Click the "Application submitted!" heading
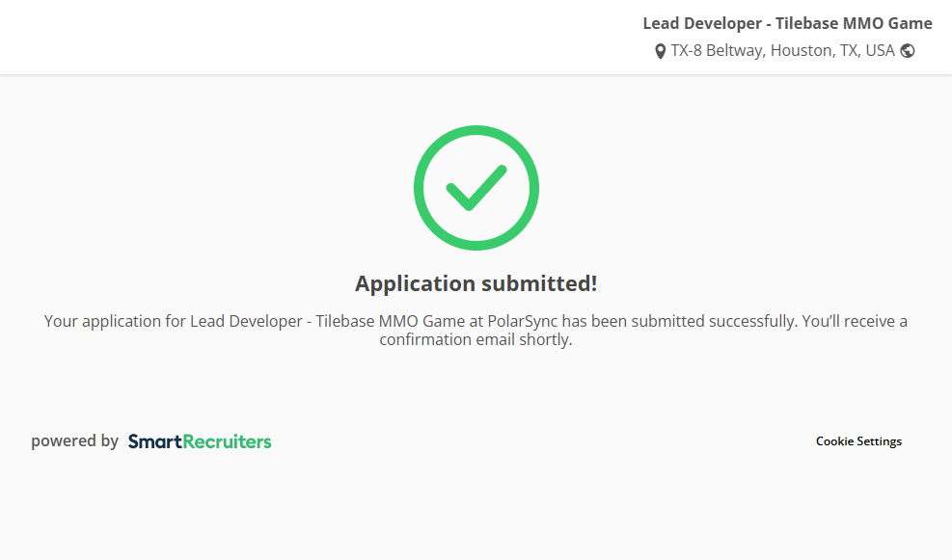The height and width of the screenshot is (560, 952). coord(476,283)
